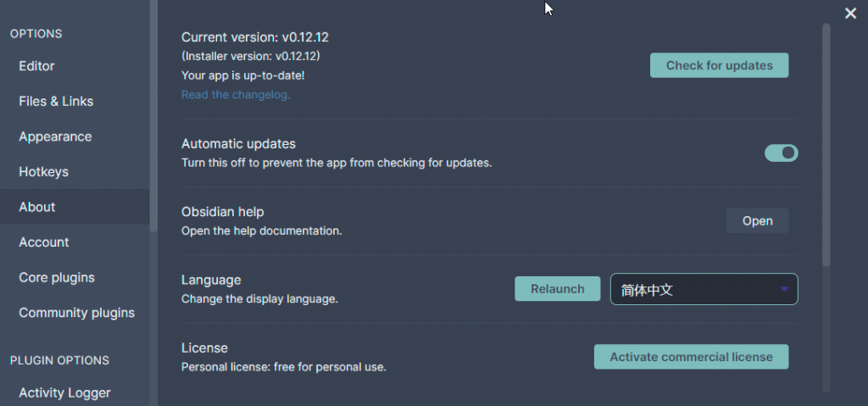The image size is (868, 406).
Task: Select the About tab
Action: click(37, 207)
